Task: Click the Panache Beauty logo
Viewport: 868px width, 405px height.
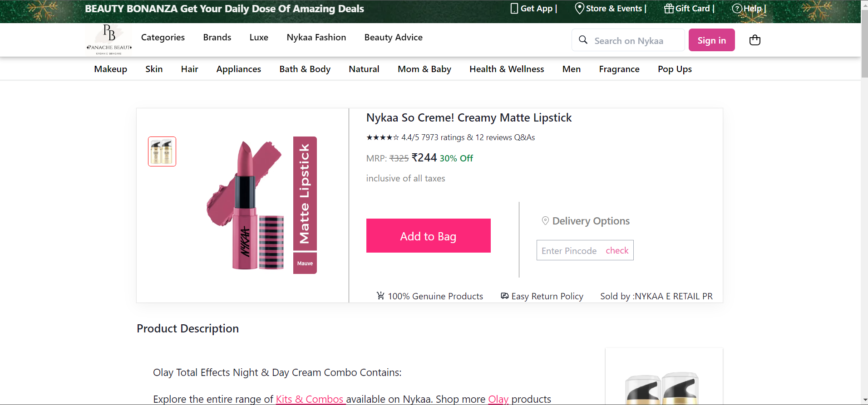Action: [x=109, y=39]
